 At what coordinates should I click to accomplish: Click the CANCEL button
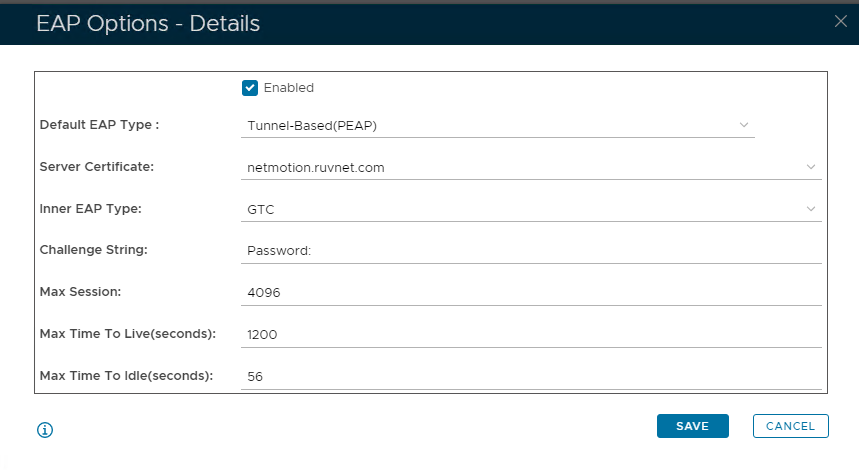tap(790, 426)
